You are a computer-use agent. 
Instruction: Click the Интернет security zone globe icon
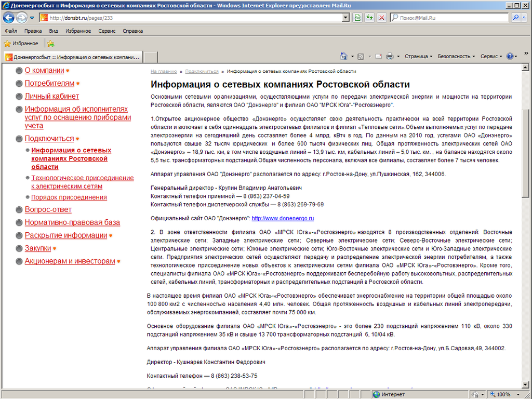pyautogui.click(x=376, y=395)
